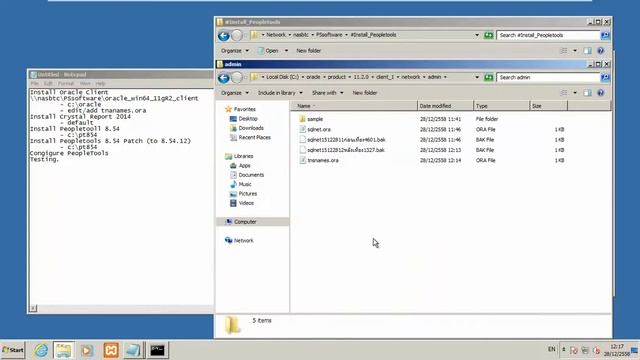The image size is (640, 360).
Task: Open Notepad Format menu
Action: click(x=66, y=84)
